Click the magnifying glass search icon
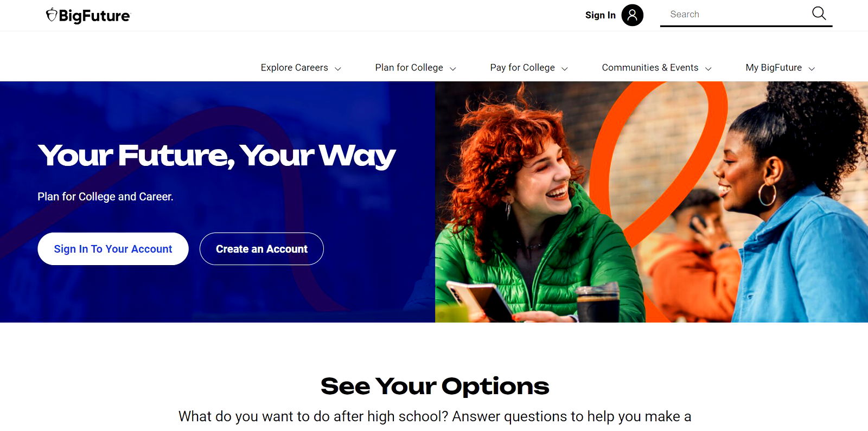The height and width of the screenshot is (431, 868). [x=819, y=14]
